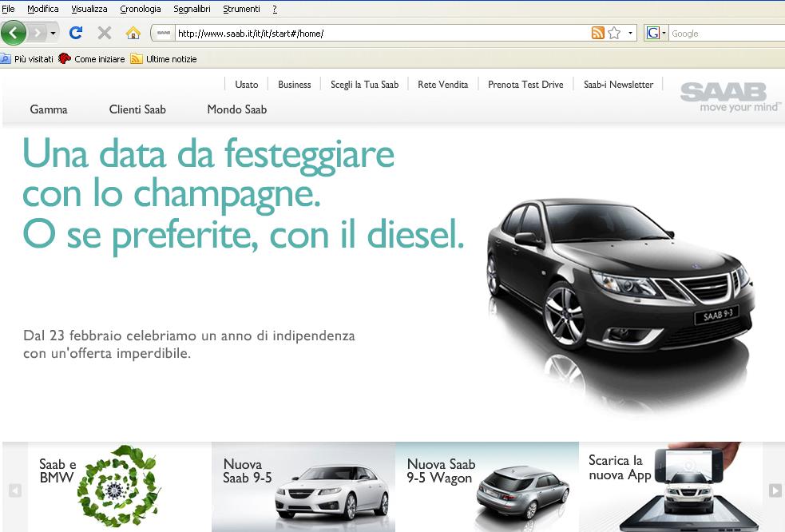Focus the Google search field
Image resolution: width=785 pixels, height=532 pixels.
(x=727, y=34)
